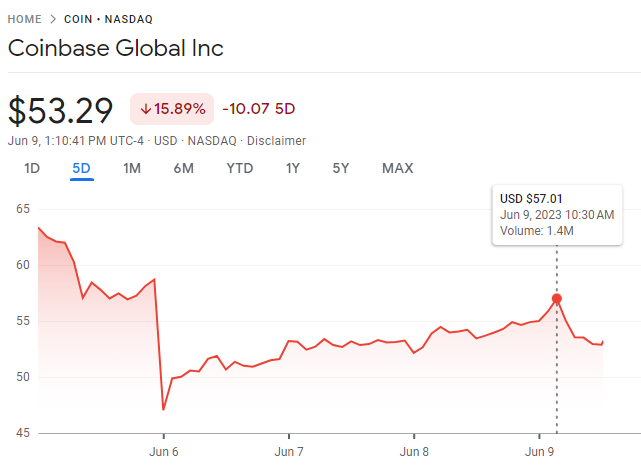Select the 1D time range tab
Screen dimensions: 641x471
pos(32,168)
